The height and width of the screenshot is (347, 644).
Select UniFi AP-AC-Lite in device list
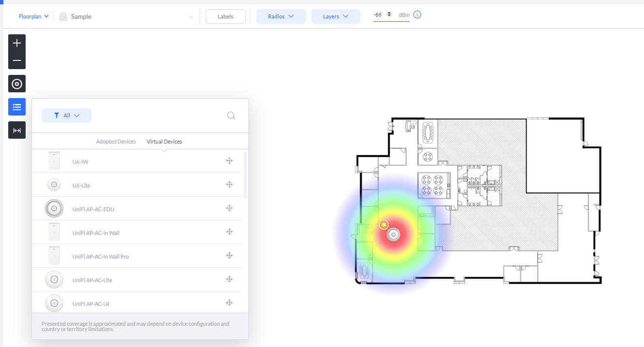point(92,280)
